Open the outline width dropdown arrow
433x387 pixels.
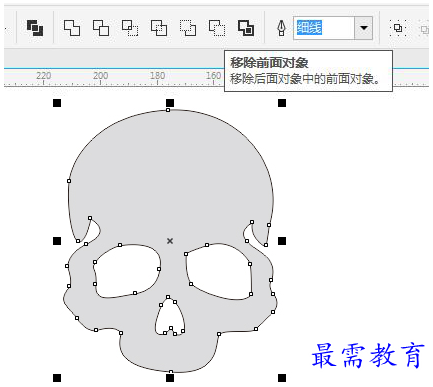[x=364, y=28]
